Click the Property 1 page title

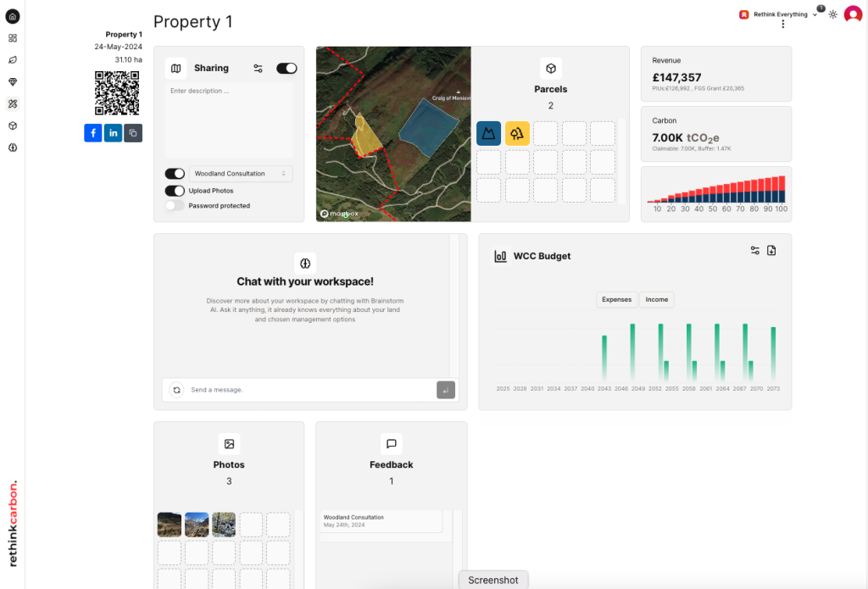point(193,21)
